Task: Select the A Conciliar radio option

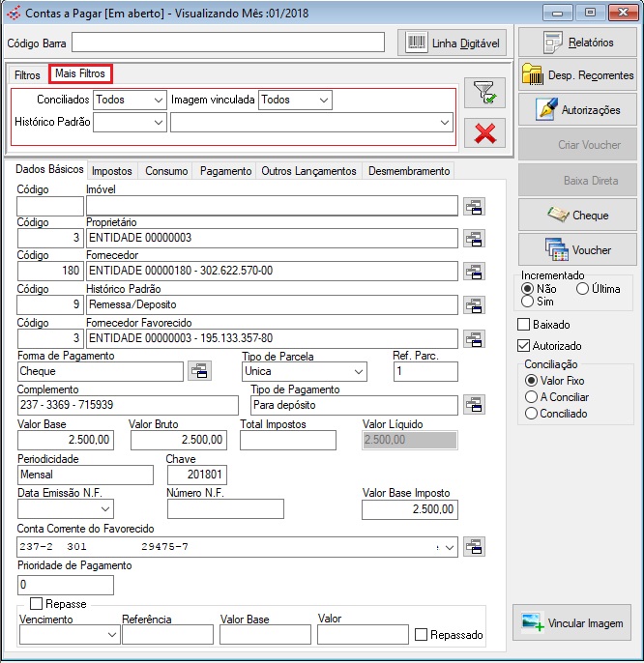Action: [x=531, y=397]
